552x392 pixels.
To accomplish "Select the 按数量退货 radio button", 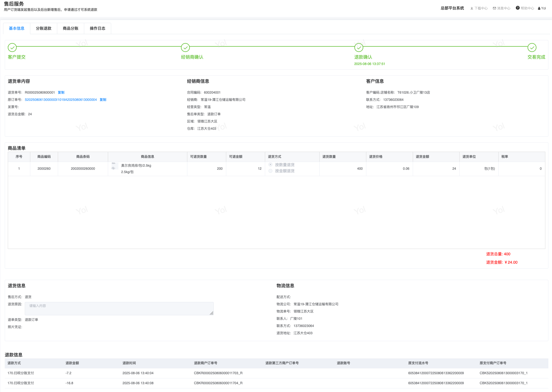I will click(x=270, y=165).
